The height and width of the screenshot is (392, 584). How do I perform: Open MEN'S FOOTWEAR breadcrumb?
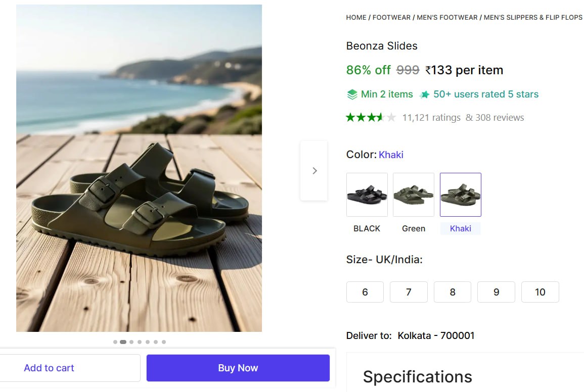tap(447, 18)
